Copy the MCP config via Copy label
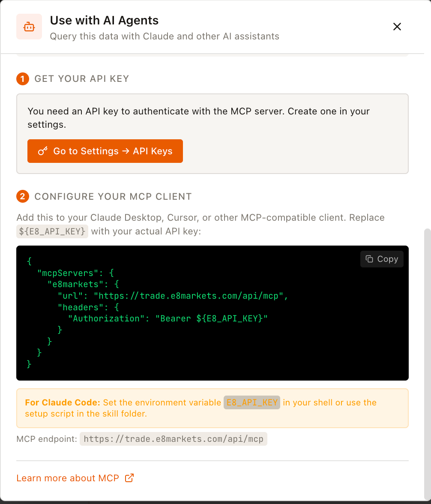Image resolution: width=431 pixels, height=504 pixels. 387,259
